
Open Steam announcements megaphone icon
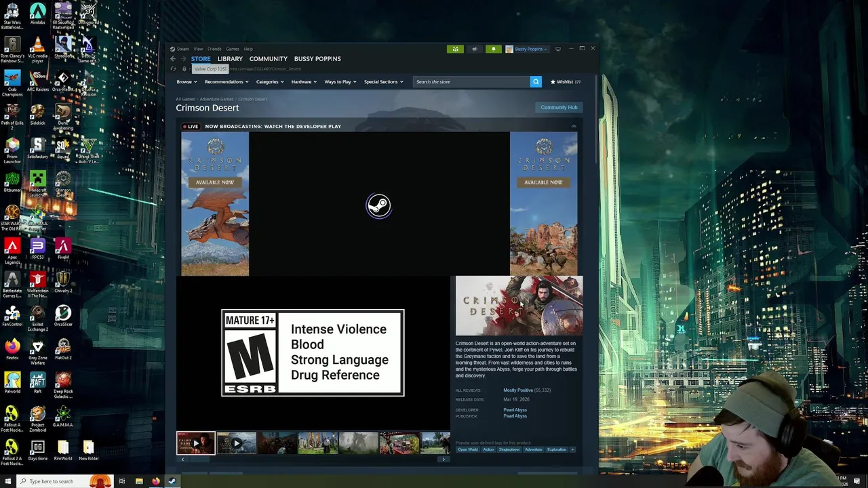475,49
